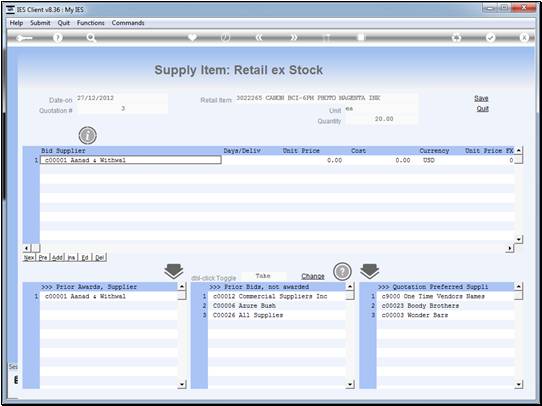
Task: Click the double left arrow toolbar icon
Action: (x=259, y=38)
